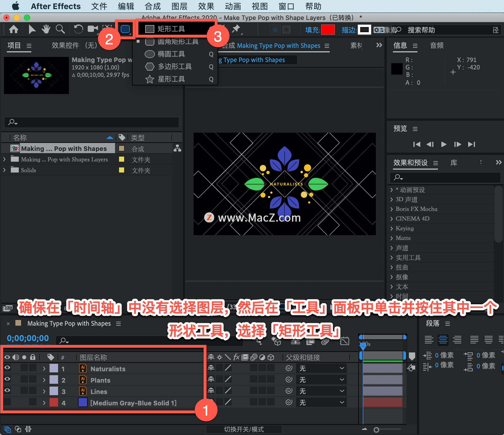Center align text in 段落 panel

443,340
